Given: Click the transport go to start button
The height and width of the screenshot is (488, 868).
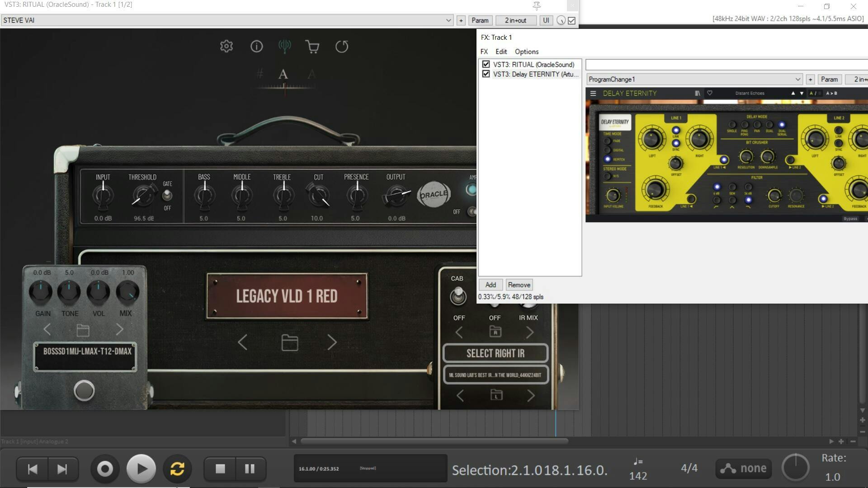Looking at the screenshot, I should (33, 469).
